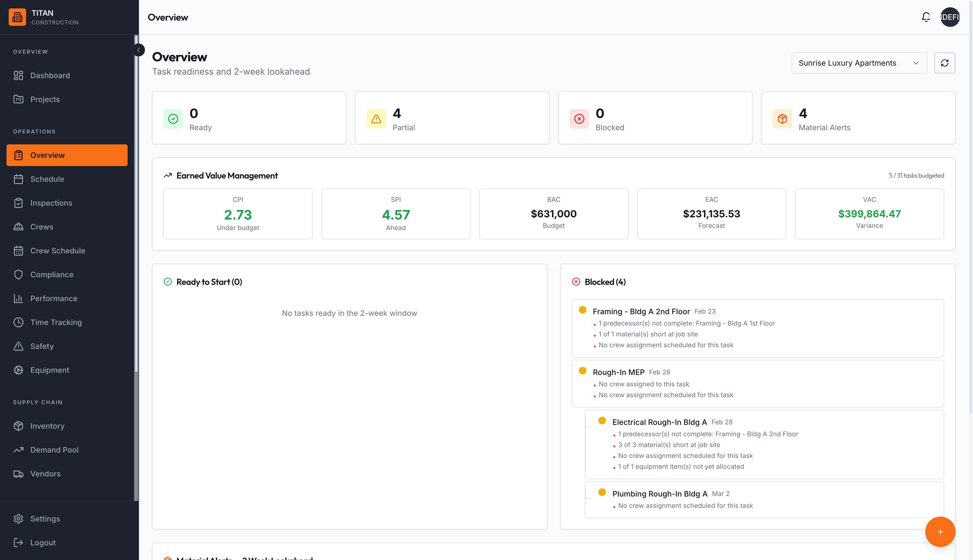
Task: Click the red Blocked X icon
Action: coord(579,119)
